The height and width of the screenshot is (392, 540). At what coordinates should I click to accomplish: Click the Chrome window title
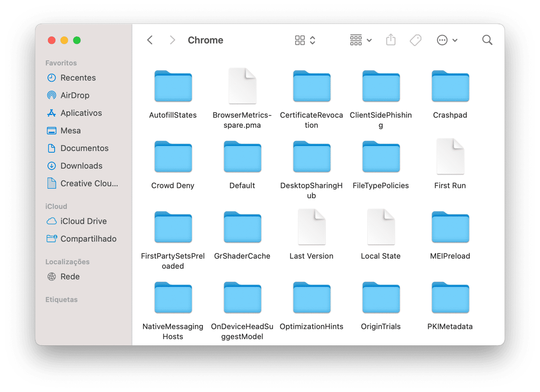click(206, 40)
